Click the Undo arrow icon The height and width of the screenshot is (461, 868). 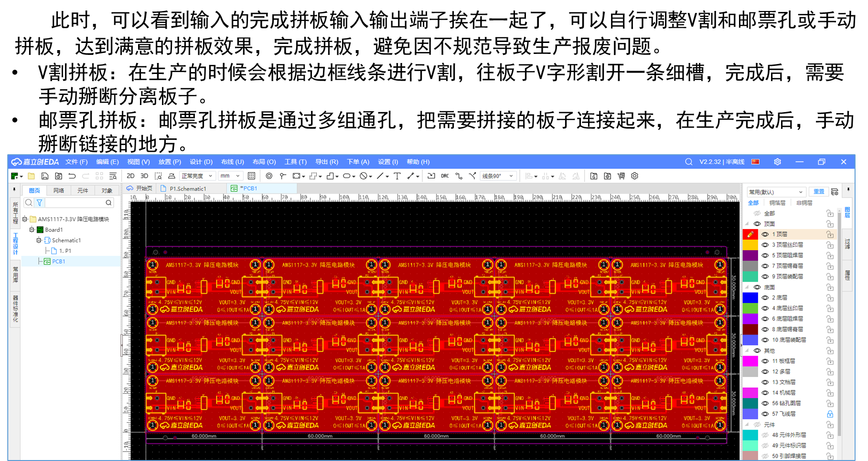pyautogui.click(x=72, y=176)
